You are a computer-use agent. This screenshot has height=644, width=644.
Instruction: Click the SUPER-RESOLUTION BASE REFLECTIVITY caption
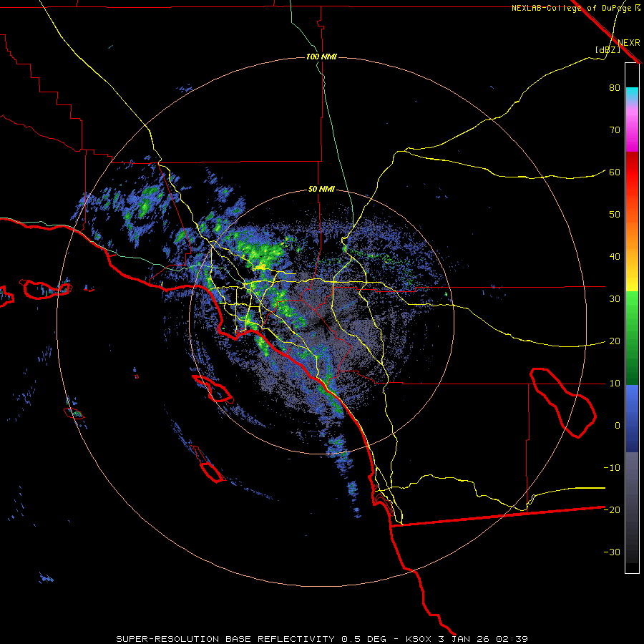[x=225, y=639]
